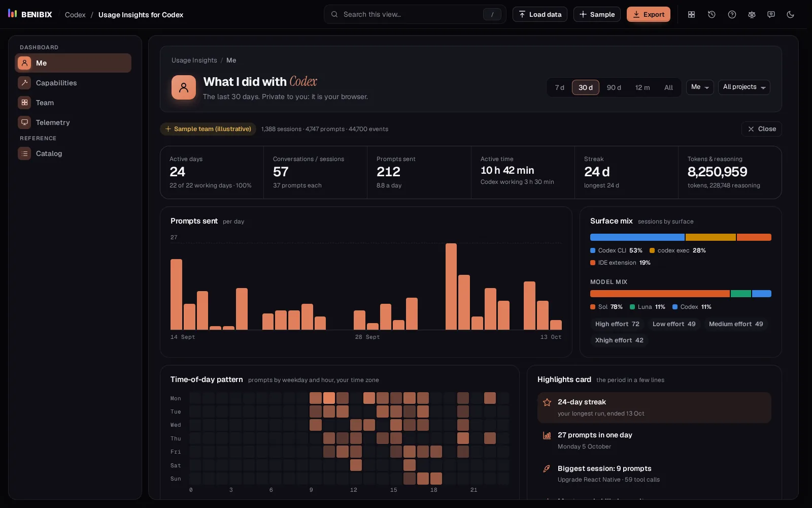Open the feedback chat icon
The image size is (812, 508).
click(x=771, y=15)
